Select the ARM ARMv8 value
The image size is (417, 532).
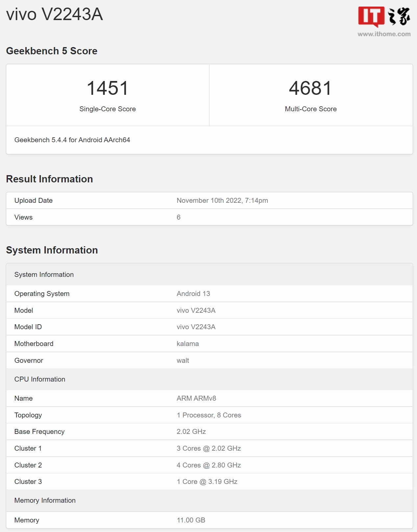[x=196, y=398]
